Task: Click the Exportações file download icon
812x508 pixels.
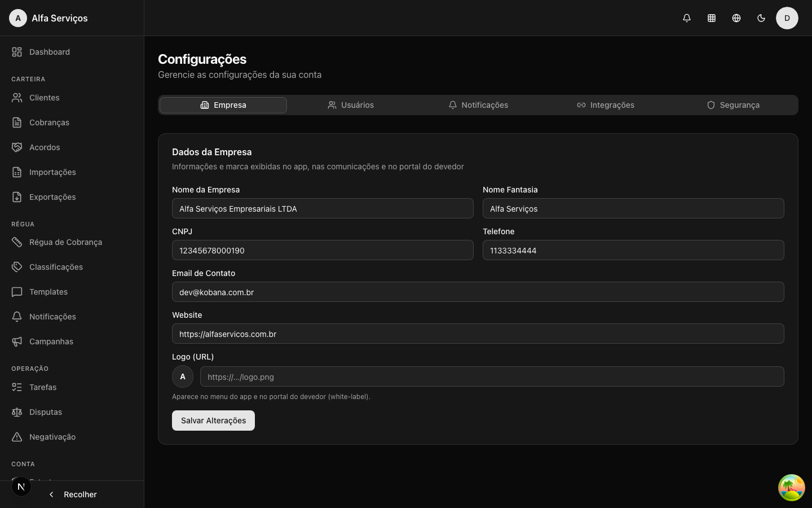Action: tap(17, 197)
